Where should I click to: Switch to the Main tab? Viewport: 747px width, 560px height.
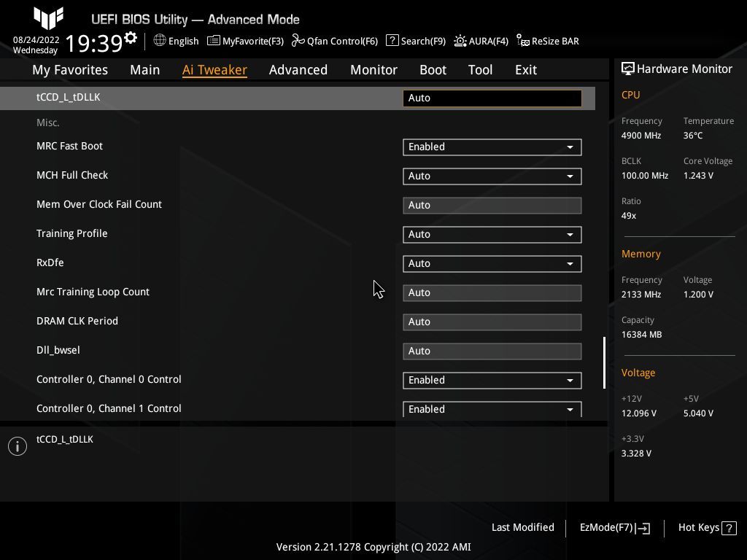pyautogui.click(x=145, y=70)
